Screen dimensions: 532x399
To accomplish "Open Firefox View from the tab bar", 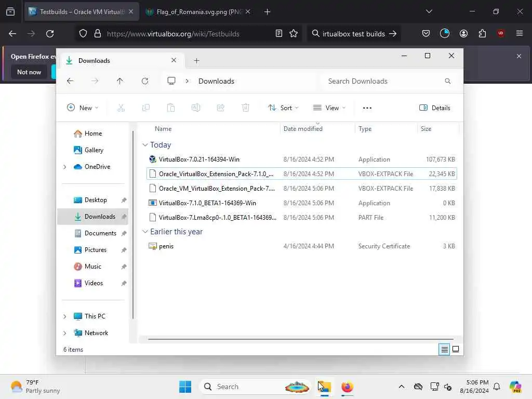I will tap(10, 12).
